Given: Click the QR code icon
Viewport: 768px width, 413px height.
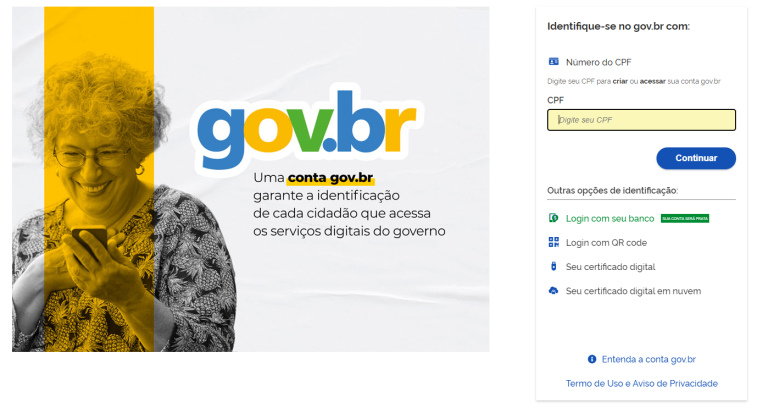Looking at the screenshot, I should pos(553,242).
